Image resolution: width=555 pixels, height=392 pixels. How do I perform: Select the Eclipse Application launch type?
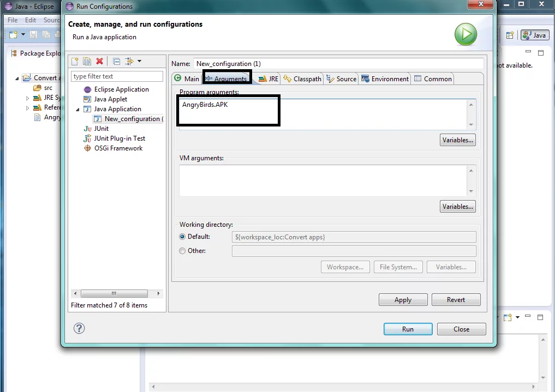click(x=121, y=89)
